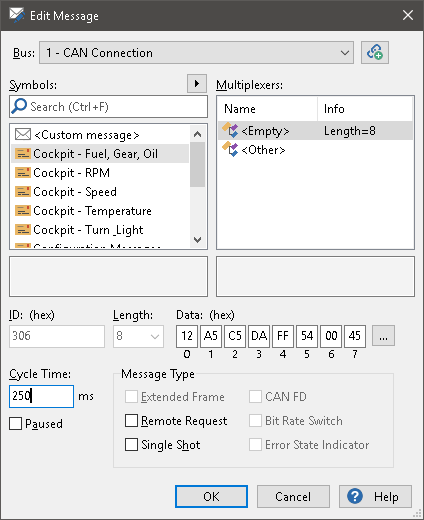Viewport: 424px width, 520px height.
Task: Open the data bytes ellipsis editor
Action: click(383, 336)
